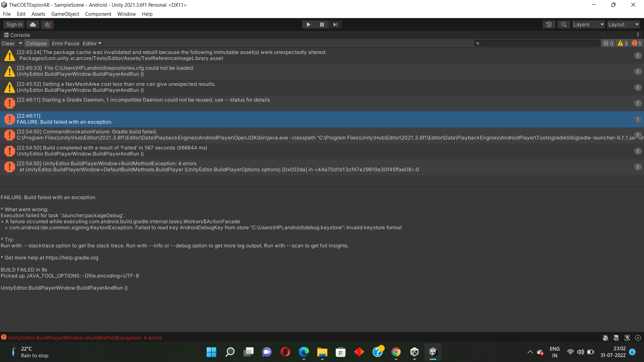Image resolution: width=644 pixels, height=362 pixels.
Task: Click the collab bug icon beside cloud
Action: [x=47, y=24]
